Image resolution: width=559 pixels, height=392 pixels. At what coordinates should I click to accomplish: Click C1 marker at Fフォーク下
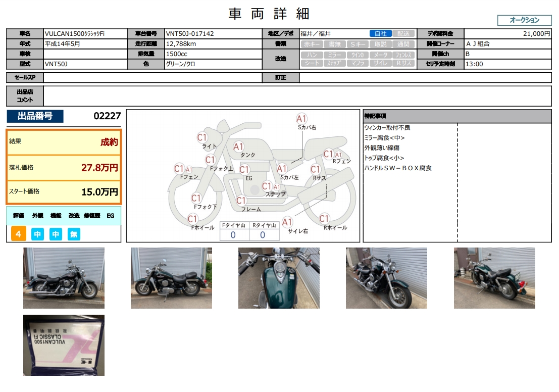[x=196, y=199]
